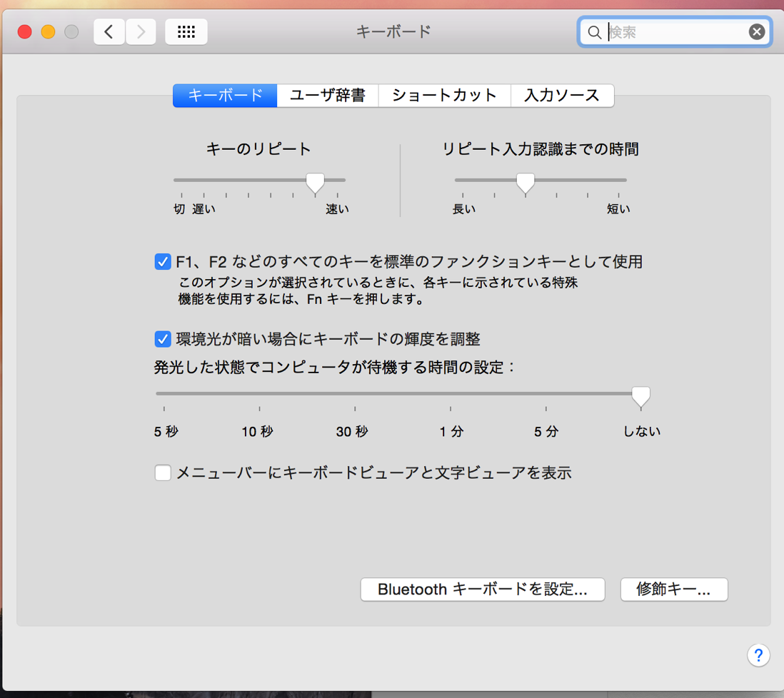Click the リピート入力認識までの時間 slider thumb

[x=526, y=183]
